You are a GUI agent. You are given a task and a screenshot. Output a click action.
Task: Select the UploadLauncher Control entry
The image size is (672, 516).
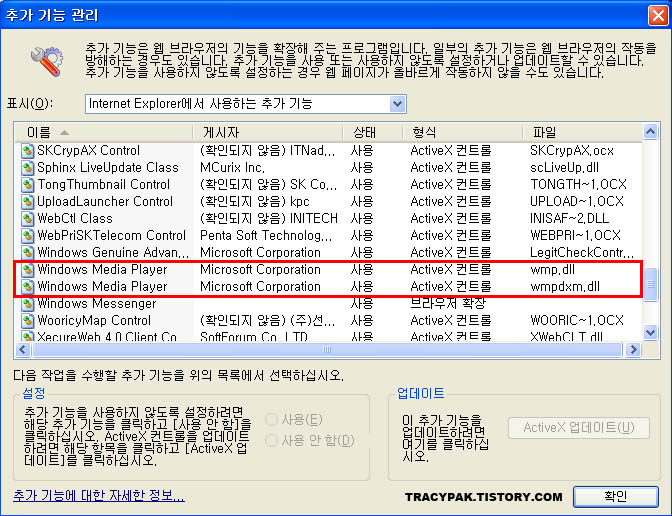105,202
